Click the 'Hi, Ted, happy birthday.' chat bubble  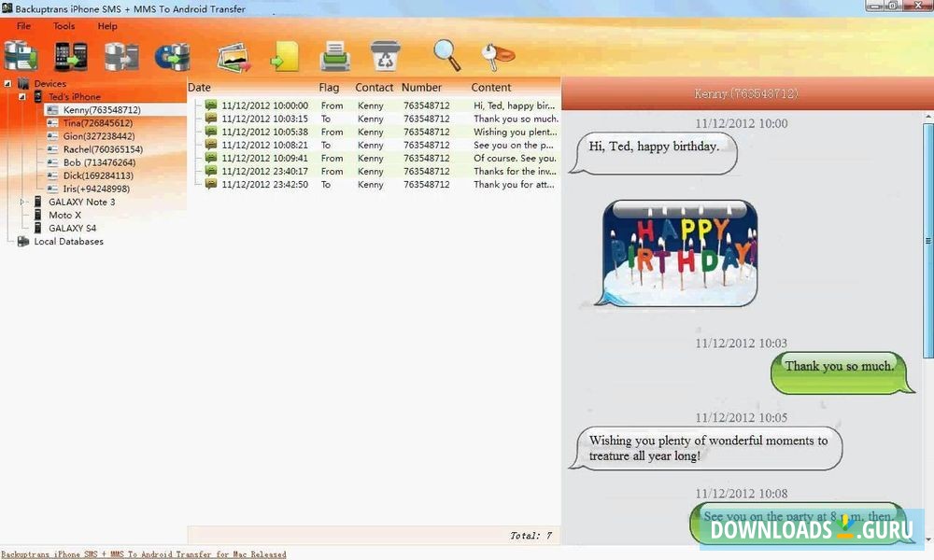(x=654, y=153)
